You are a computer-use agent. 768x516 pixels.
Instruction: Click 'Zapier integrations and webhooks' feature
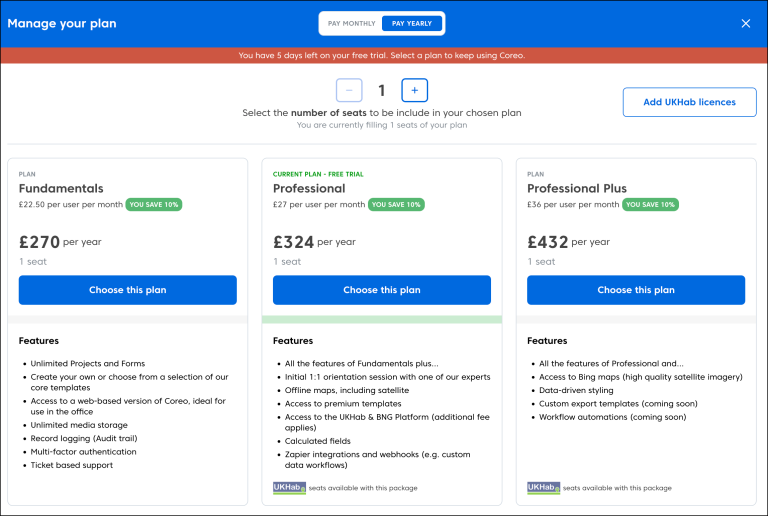click(x=378, y=460)
